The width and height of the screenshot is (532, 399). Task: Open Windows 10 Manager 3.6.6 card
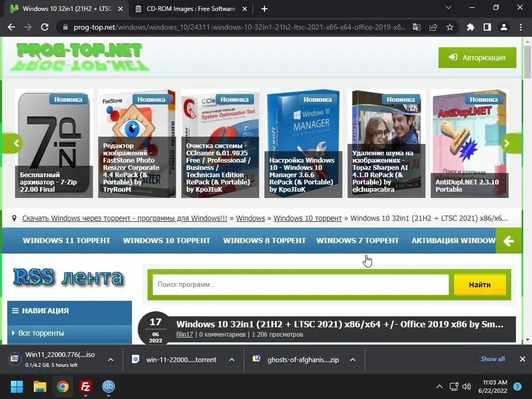pos(303,143)
